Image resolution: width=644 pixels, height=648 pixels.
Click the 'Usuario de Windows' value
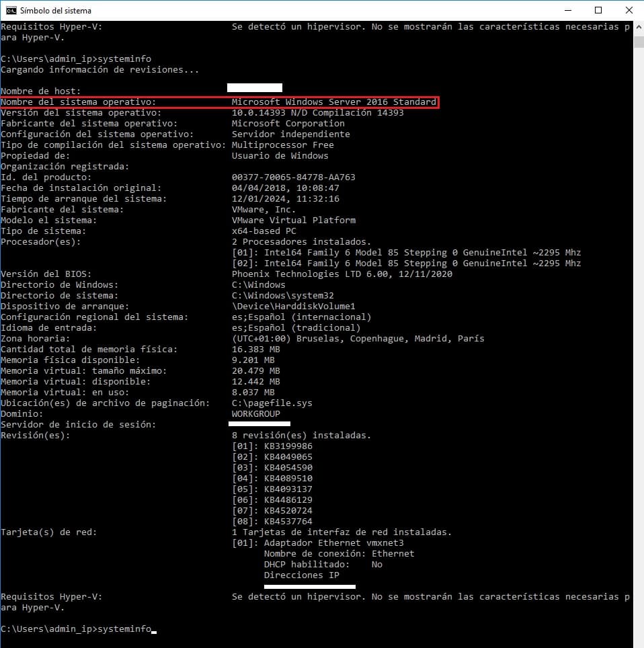point(280,155)
